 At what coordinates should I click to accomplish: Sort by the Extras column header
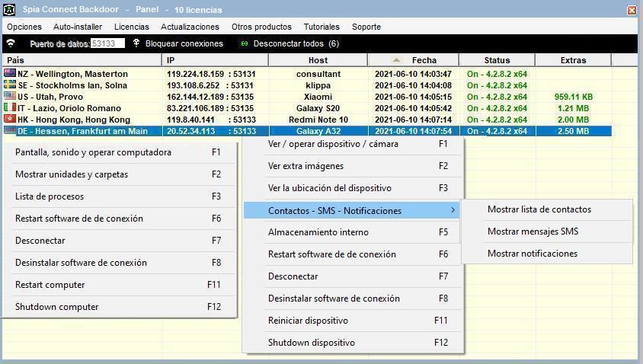pyautogui.click(x=573, y=60)
